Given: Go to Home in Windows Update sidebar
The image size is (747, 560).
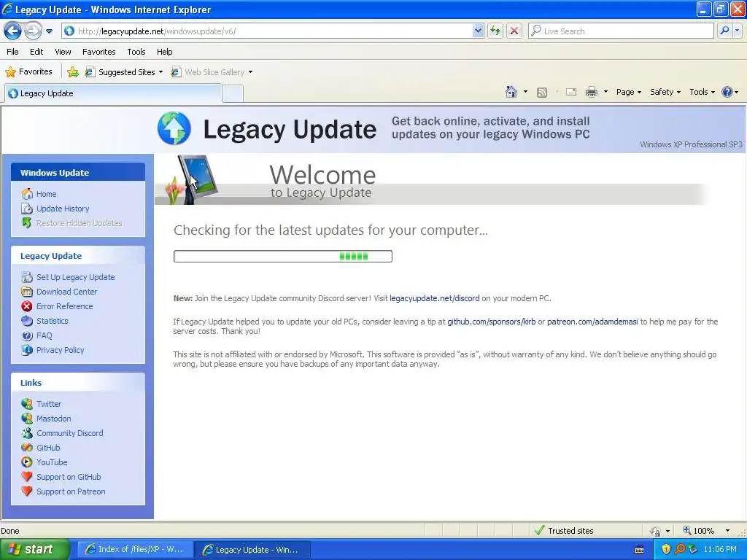Looking at the screenshot, I should pos(46,194).
